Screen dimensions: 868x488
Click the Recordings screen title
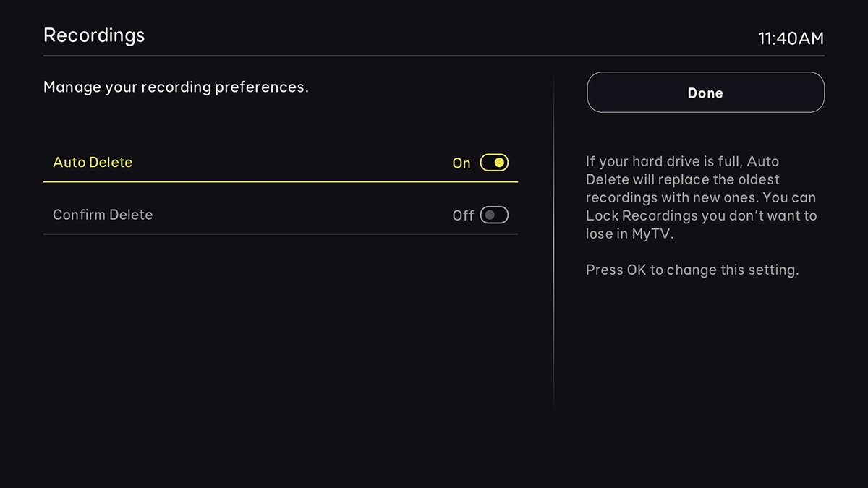(x=94, y=35)
